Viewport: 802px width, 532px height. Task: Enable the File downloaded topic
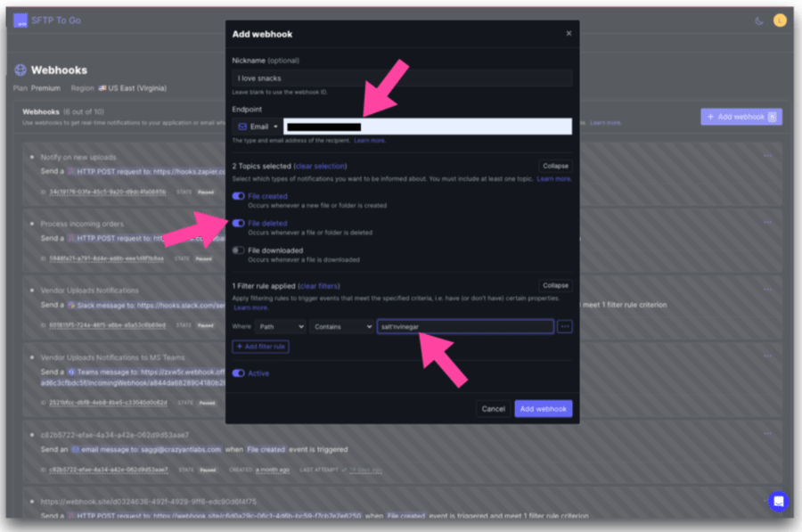tap(238, 250)
